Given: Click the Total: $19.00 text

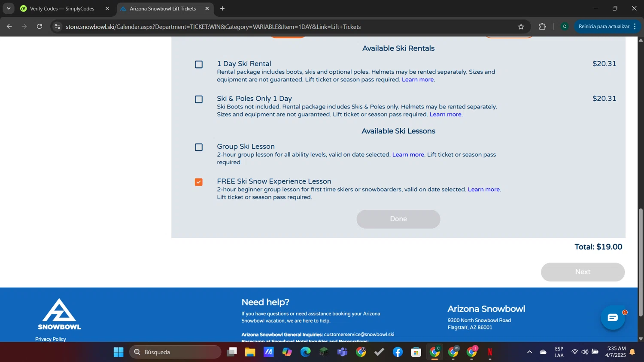Looking at the screenshot, I should (x=598, y=247).
